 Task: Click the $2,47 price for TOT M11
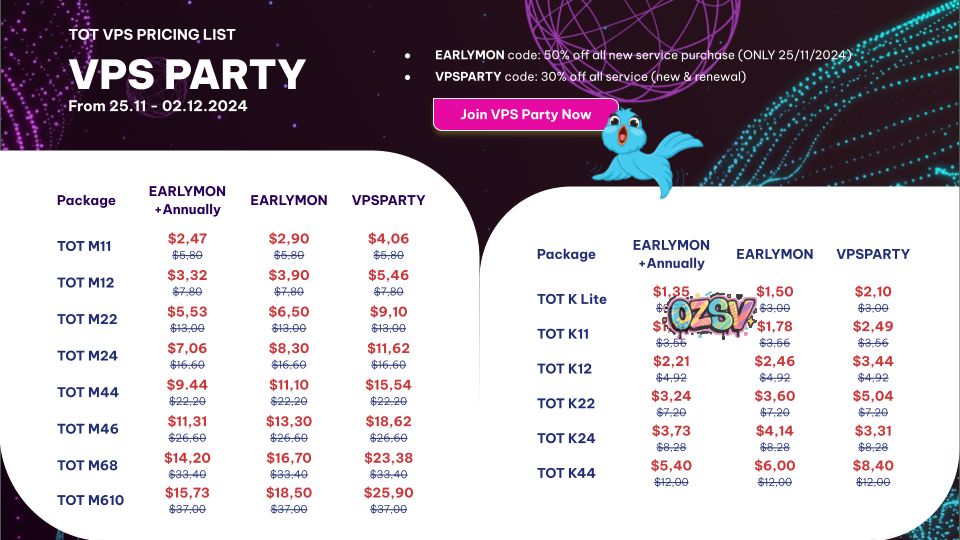(187, 239)
